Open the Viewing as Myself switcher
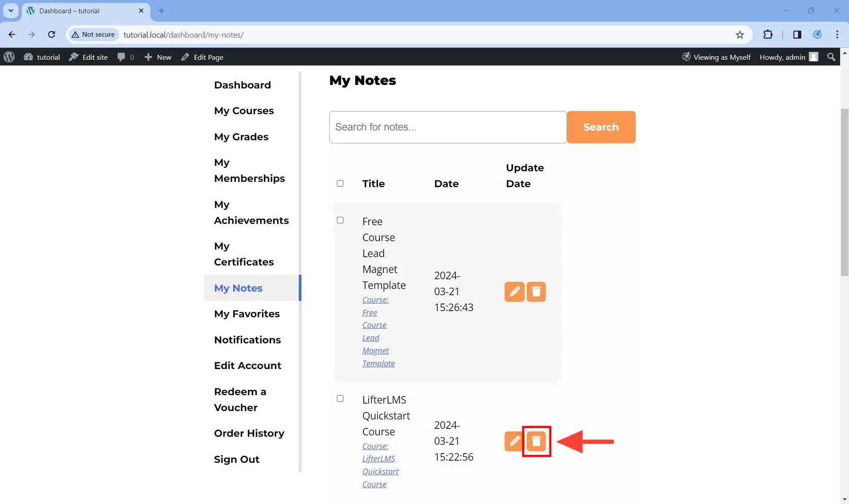 coord(716,57)
